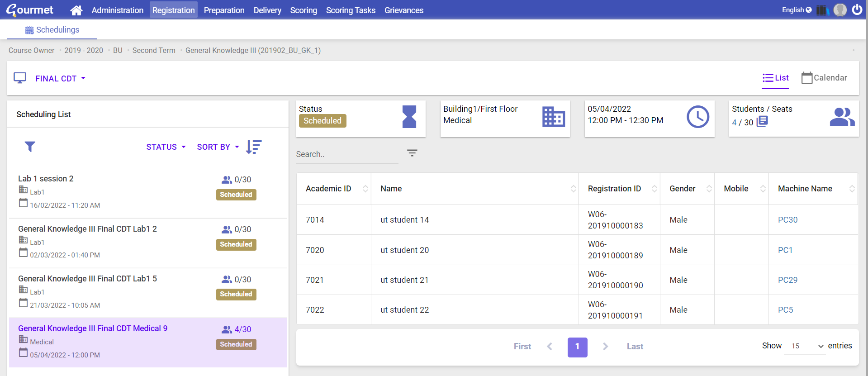Image resolution: width=868 pixels, height=376 pixels.
Task: Click the power logout icon
Action: [x=857, y=10]
